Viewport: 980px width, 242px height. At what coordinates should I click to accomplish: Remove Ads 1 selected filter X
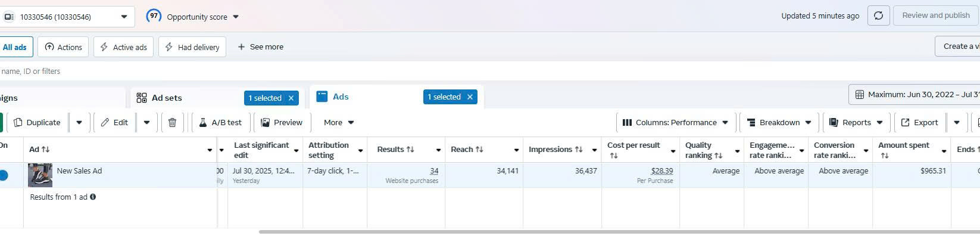click(470, 97)
